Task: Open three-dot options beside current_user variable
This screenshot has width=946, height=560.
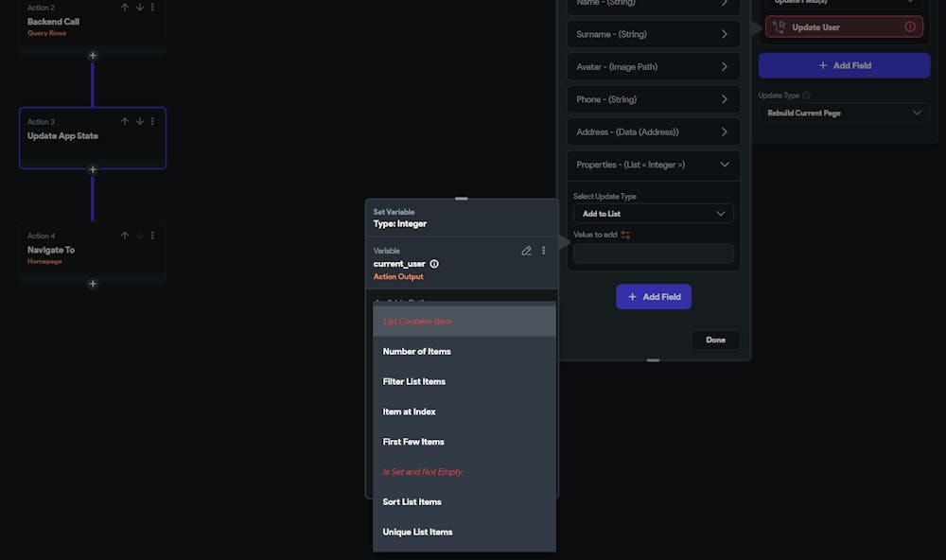Action: pyautogui.click(x=543, y=251)
